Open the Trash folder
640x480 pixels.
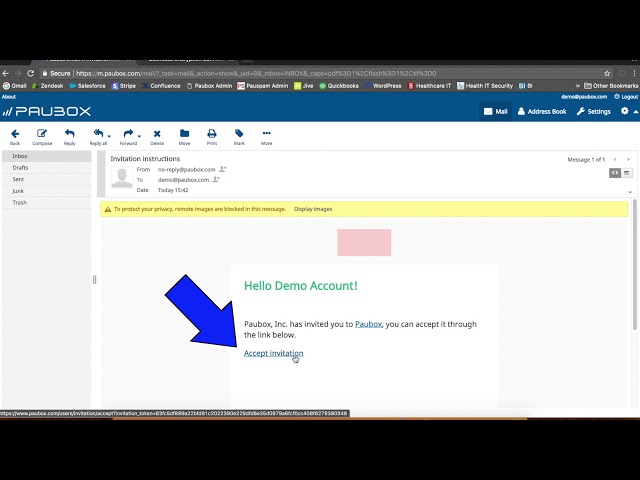(x=47, y=202)
